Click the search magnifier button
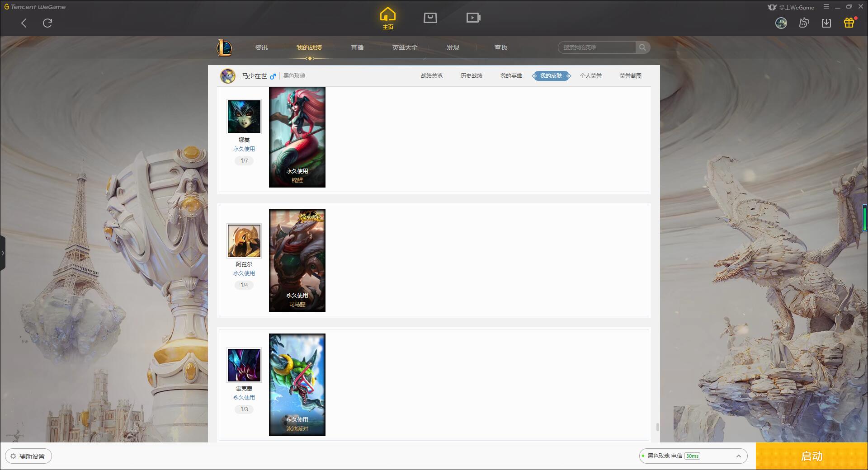868x470 pixels. 642,47
